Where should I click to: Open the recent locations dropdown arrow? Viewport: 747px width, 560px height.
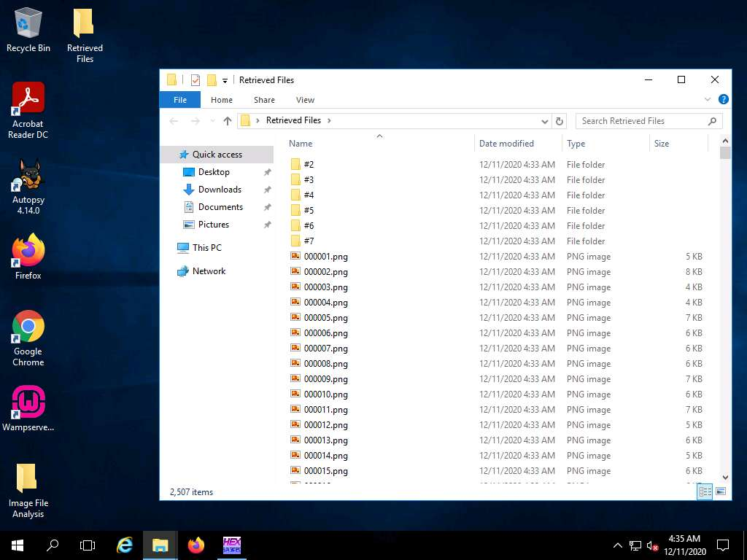point(212,121)
